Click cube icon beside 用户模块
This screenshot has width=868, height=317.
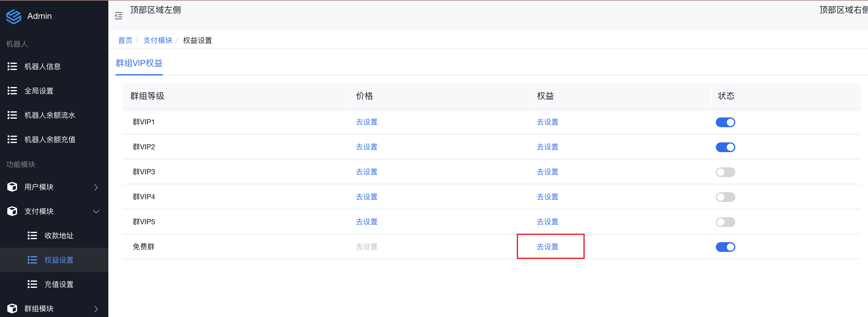coord(12,187)
